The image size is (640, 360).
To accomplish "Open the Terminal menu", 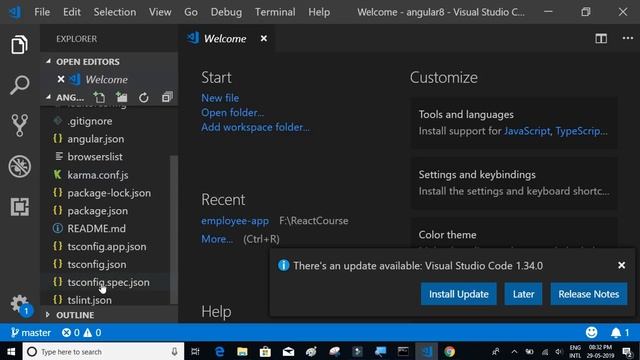I will click(x=275, y=12).
